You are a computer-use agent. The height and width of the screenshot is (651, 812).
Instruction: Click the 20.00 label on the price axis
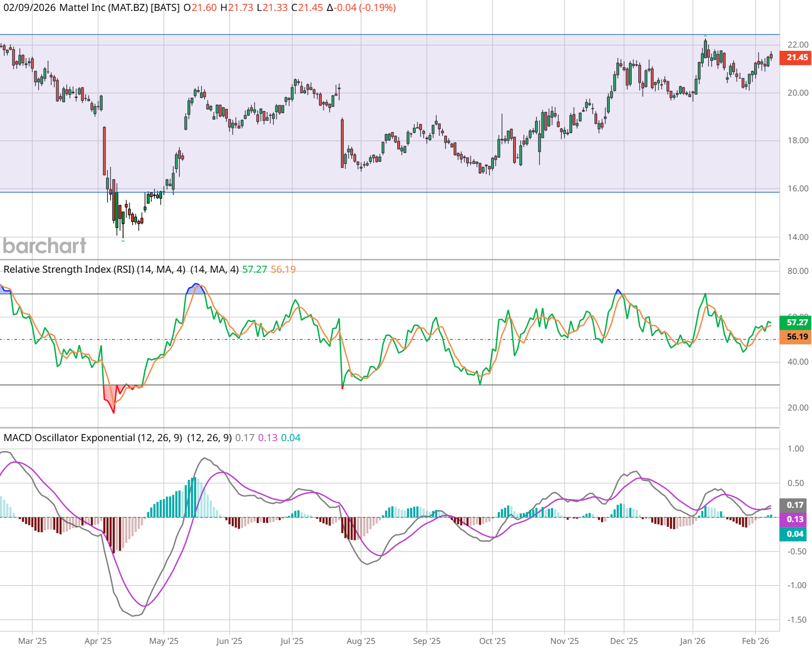[x=798, y=93]
